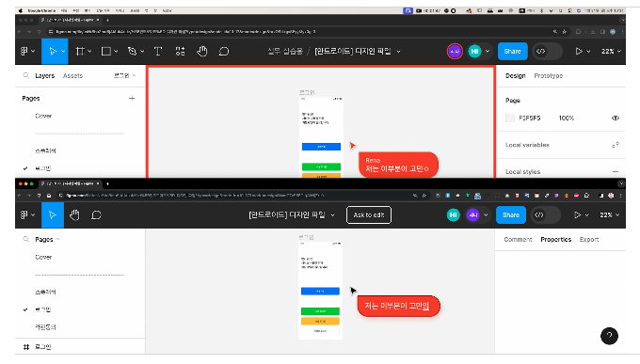This screenshot has height=364, width=640.
Task: Open the Properties tab in bottom window
Action: coord(556,240)
